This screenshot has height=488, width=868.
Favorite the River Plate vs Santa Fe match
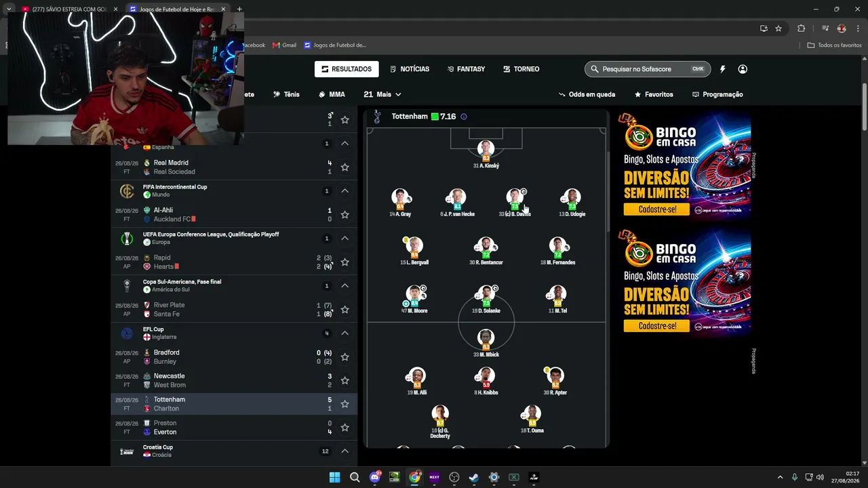click(344, 310)
